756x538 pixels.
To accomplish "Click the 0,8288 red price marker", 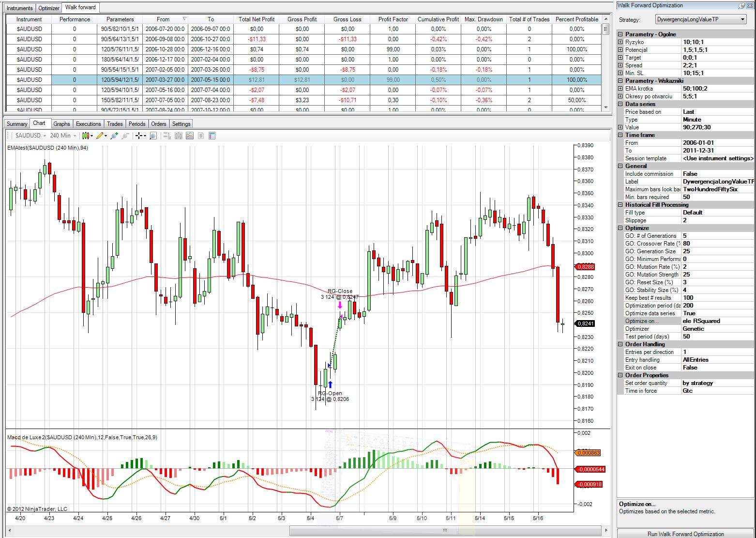I will click(x=585, y=267).
